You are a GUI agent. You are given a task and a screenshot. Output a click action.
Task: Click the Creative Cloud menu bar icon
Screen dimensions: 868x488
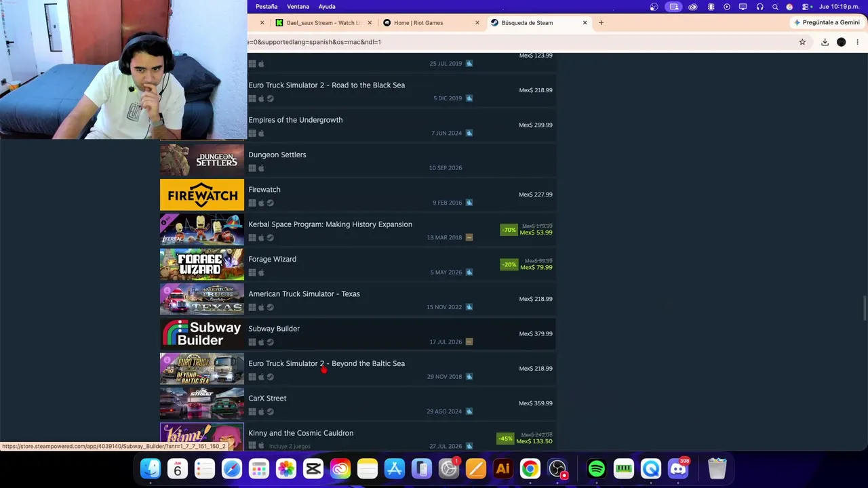point(693,7)
